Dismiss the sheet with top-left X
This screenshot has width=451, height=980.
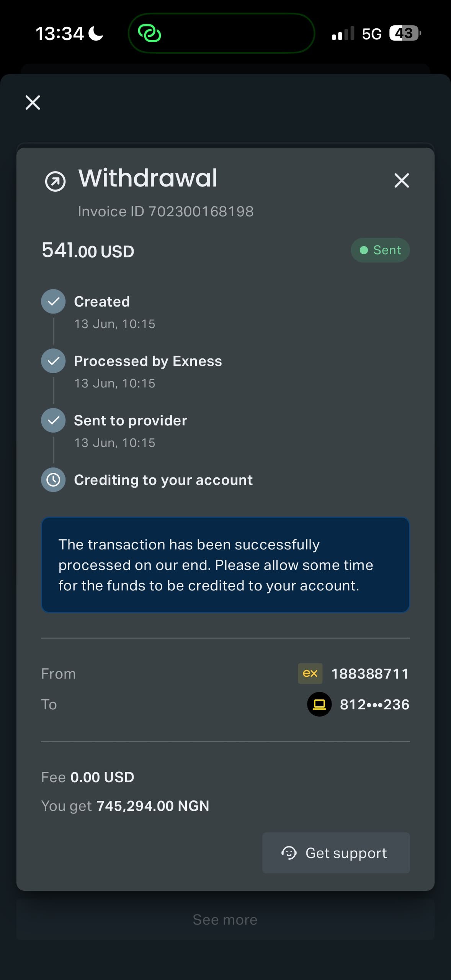[33, 103]
